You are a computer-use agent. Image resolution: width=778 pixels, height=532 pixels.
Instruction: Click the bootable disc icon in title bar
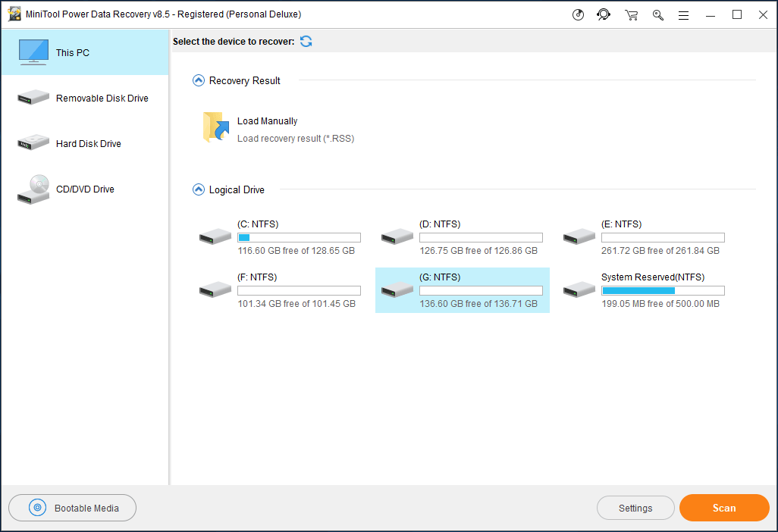[x=579, y=14]
